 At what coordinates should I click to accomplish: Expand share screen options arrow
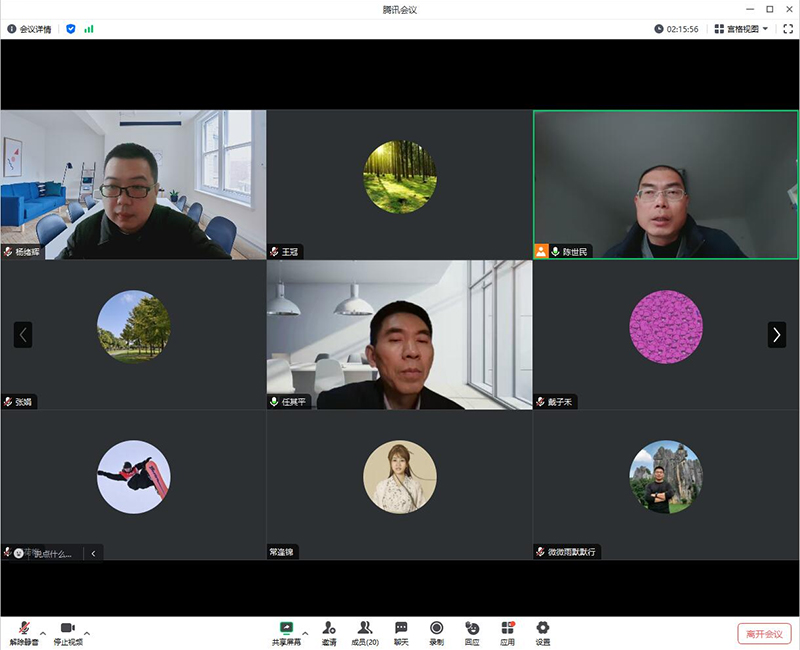[x=305, y=633]
